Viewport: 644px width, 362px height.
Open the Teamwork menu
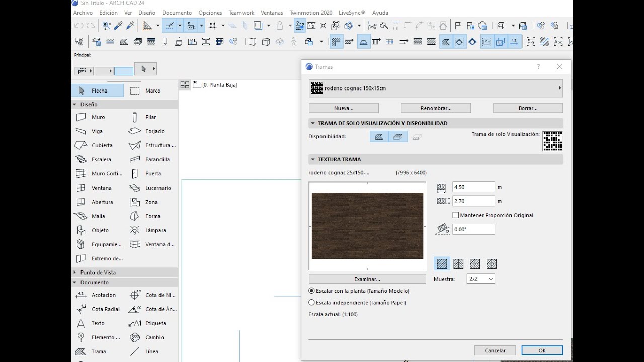[242, 13]
